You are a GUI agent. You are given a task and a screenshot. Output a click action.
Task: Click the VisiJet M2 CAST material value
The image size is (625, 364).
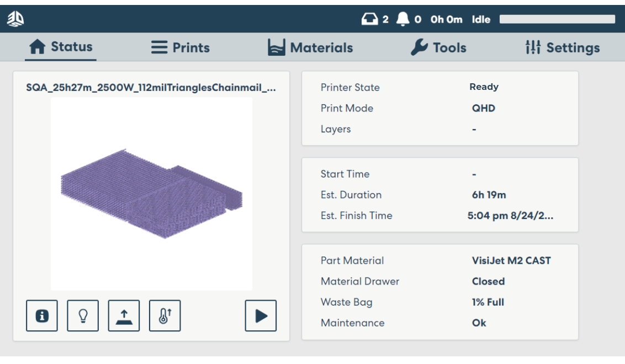pyautogui.click(x=511, y=260)
